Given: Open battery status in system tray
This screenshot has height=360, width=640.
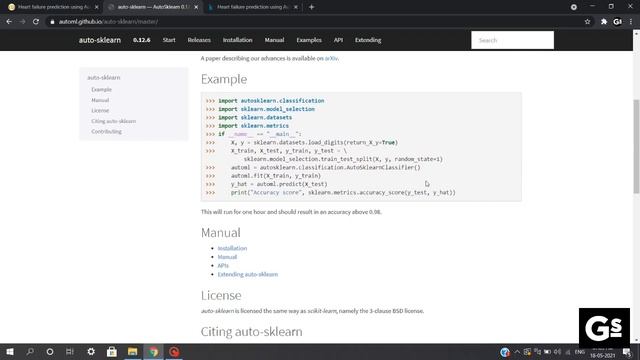Looking at the screenshot, I should tap(547, 352).
